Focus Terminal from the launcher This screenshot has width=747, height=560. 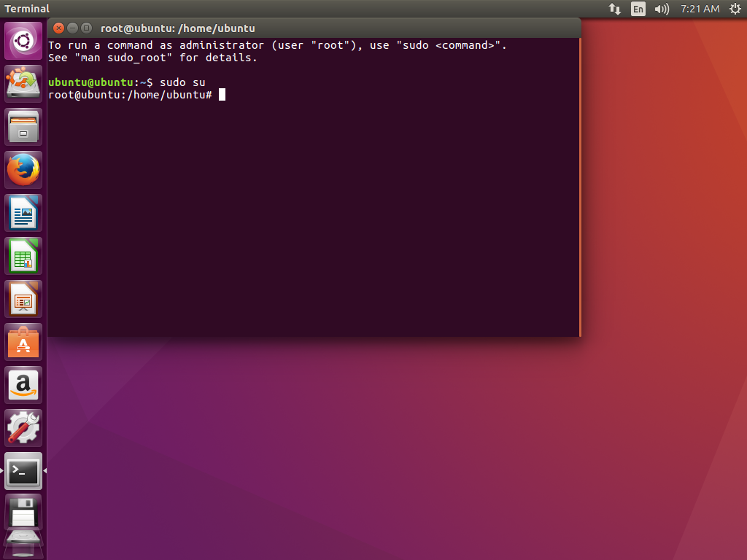[x=23, y=471]
